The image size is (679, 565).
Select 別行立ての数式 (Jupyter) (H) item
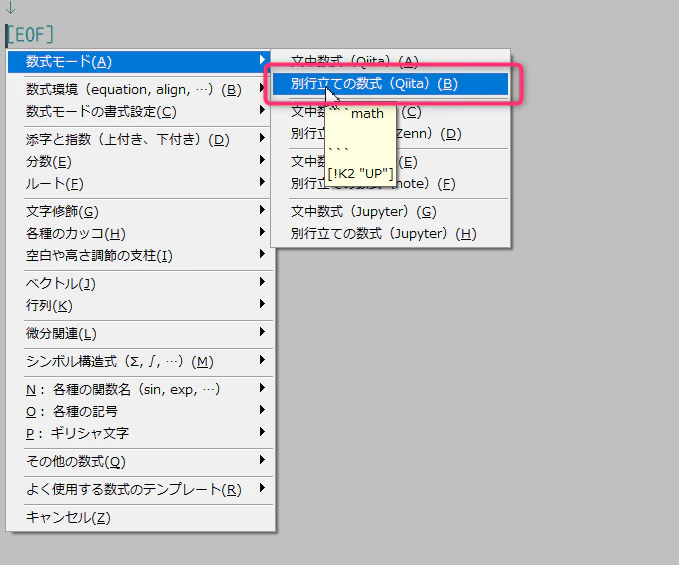point(391,233)
